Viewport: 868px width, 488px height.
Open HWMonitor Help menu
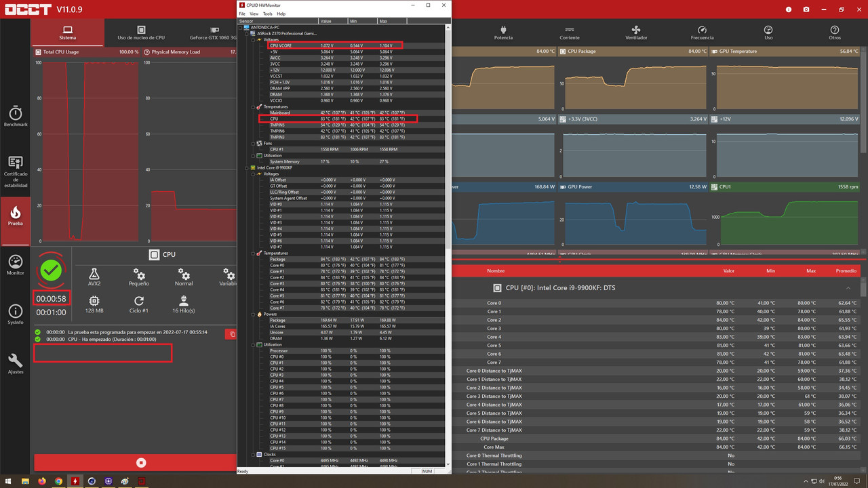pos(281,14)
